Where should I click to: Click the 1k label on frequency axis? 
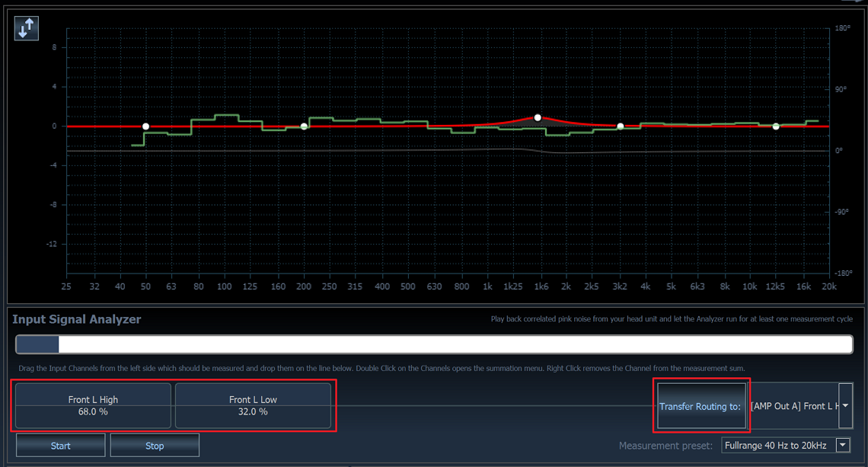[487, 286]
